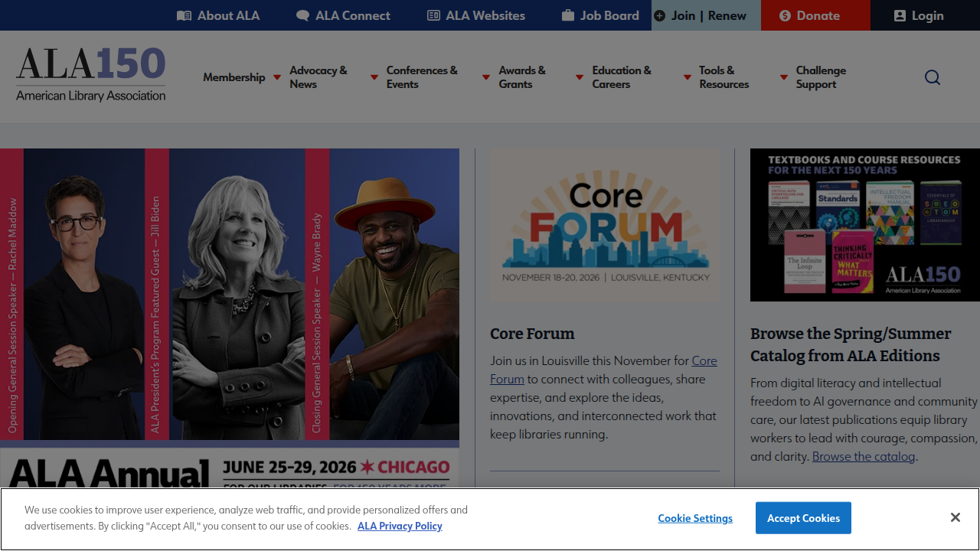Open Tools & Resources nav item
Viewport: 980px width, 551px height.
pyautogui.click(x=724, y=77)
